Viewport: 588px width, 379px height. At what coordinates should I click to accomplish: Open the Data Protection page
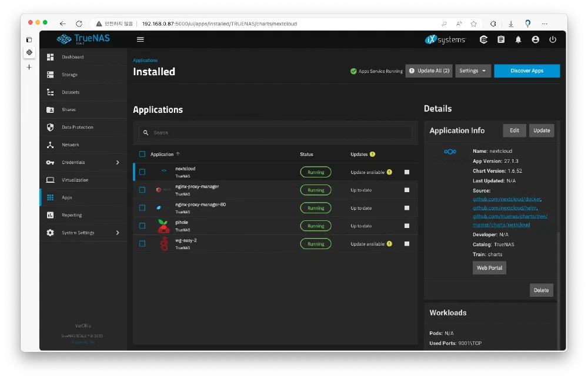point(77,128)
